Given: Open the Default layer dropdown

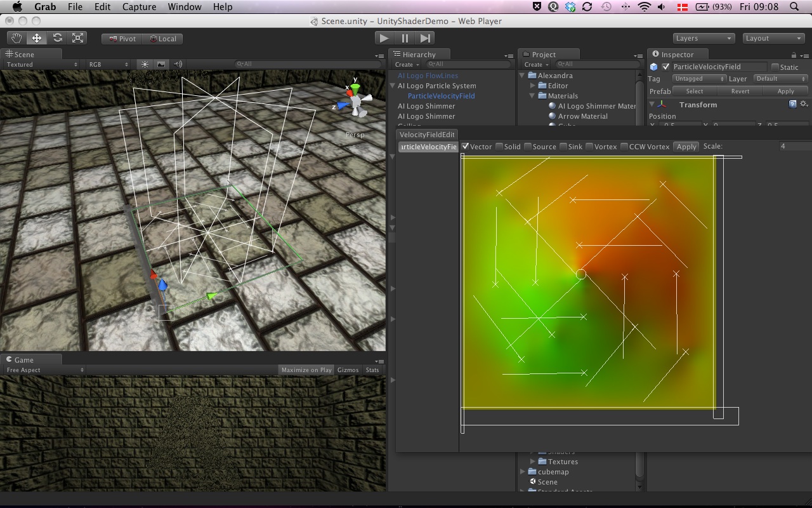Looking at the screenshot, I should pos(780,79).
